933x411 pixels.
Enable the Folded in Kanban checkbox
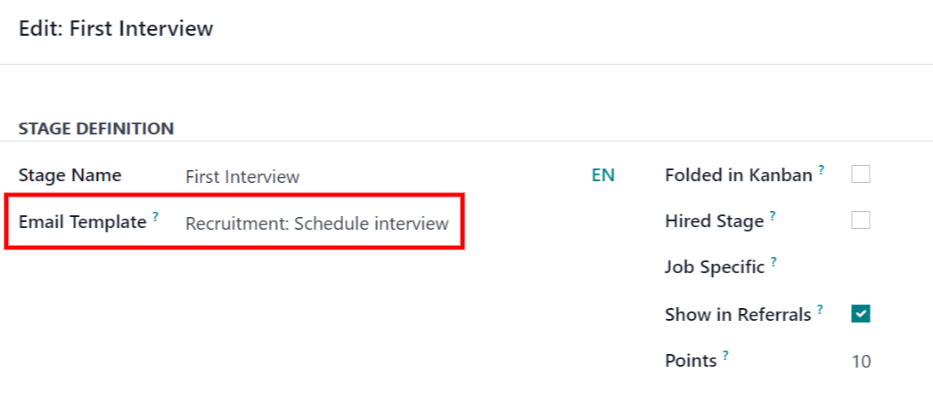point(861,175)
